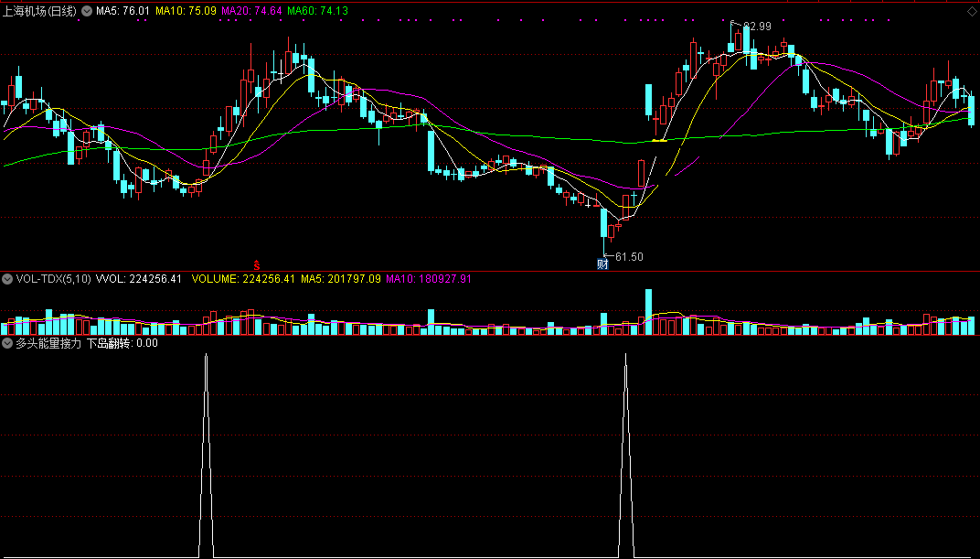Select the MA10: 75.09 label
The image size is (980, 559).
186,11
